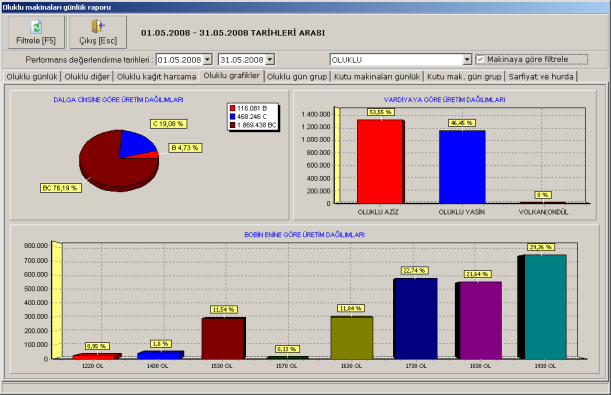Go to the Oluklu gün grup tab
Screen dimensions: 611x395
coord(297,77)
